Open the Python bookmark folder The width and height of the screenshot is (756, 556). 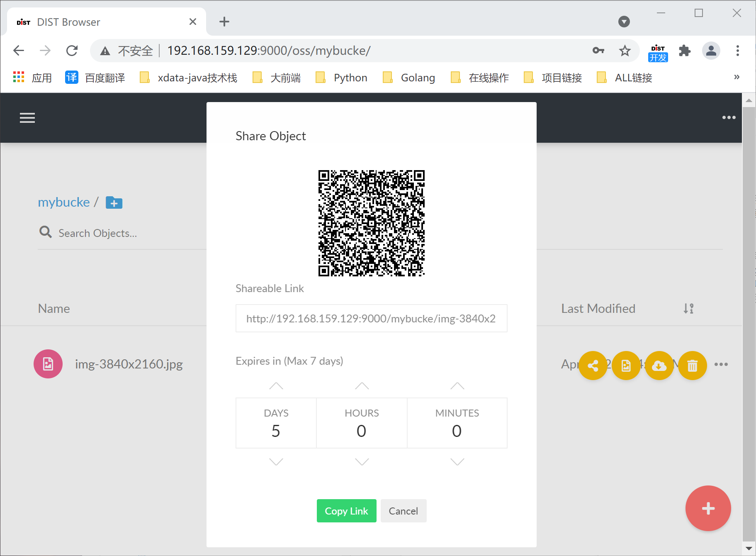pyautogui.click(x=342, y=78)
